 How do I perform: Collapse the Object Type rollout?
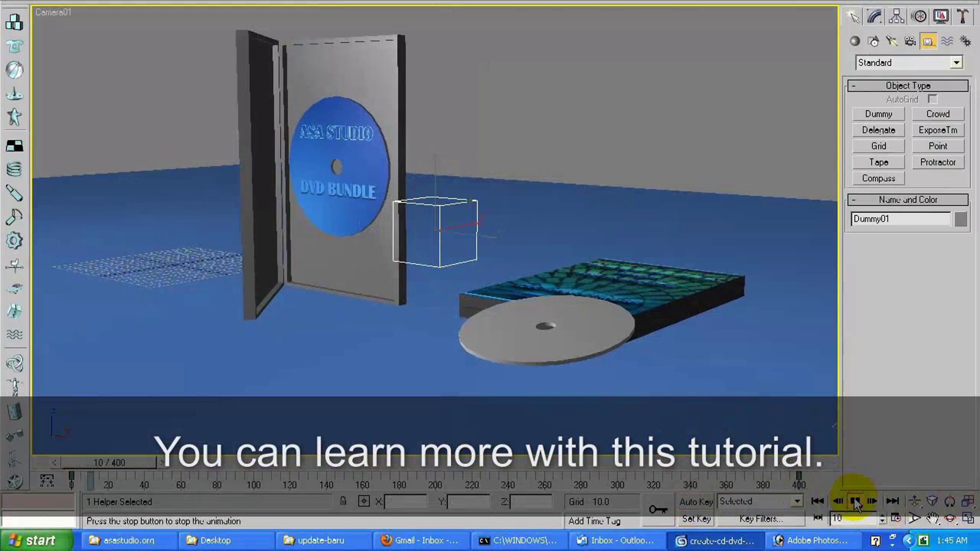pos(908,86)
